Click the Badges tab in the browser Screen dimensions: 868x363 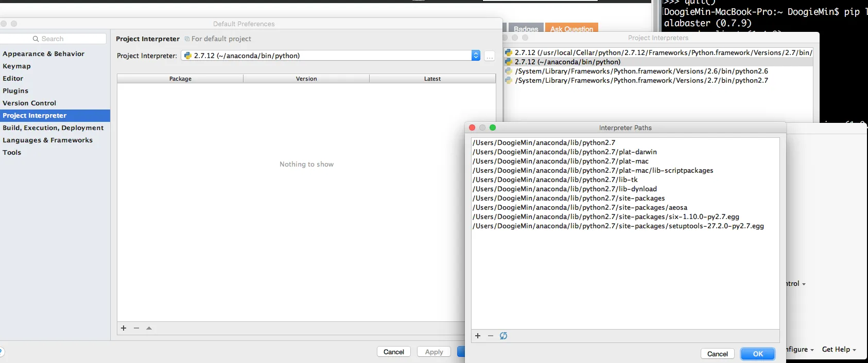tap(526, 29)
